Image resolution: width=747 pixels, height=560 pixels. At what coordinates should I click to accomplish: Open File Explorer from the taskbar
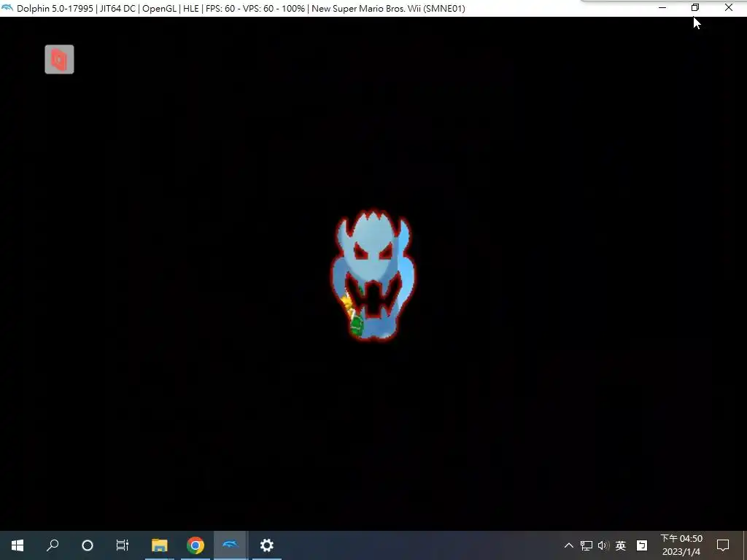click(x=160, y=545)
